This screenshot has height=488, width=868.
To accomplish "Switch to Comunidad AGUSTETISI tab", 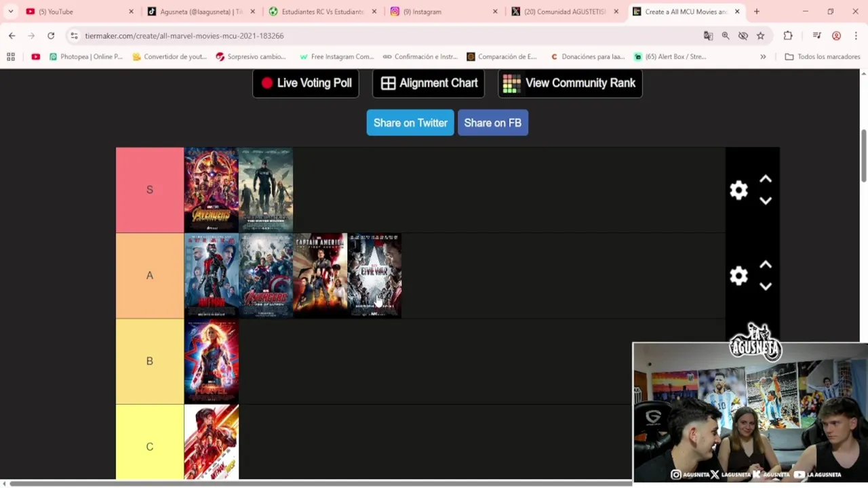I will (x=564, y=12).
